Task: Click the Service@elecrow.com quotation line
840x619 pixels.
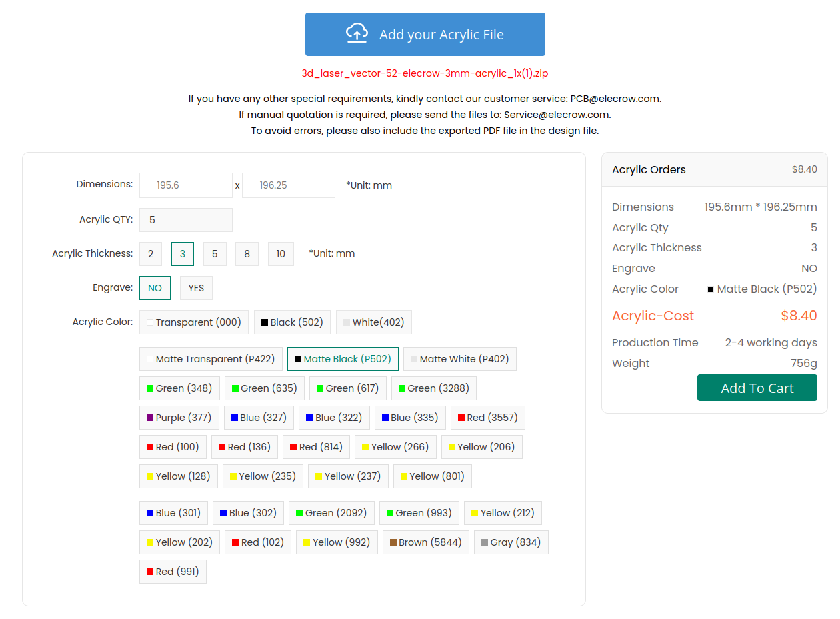Action: click(x=425, y=115)
